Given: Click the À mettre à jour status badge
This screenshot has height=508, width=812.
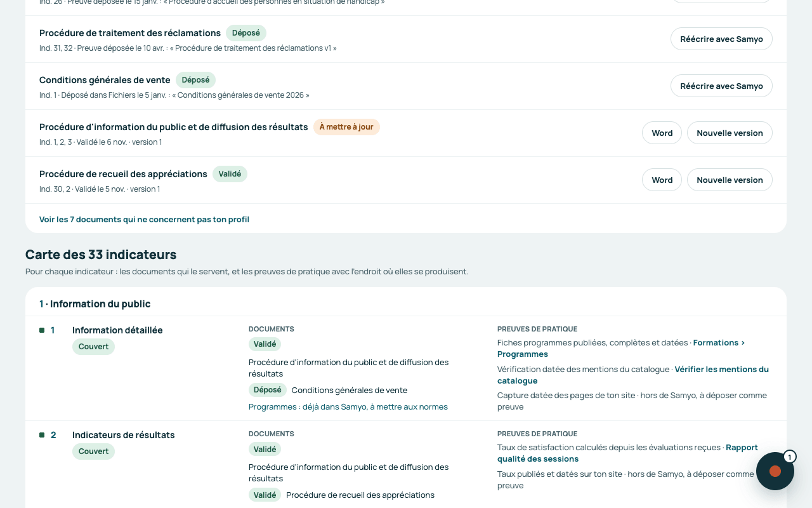Looking at the screenshot, I should 346,127.
